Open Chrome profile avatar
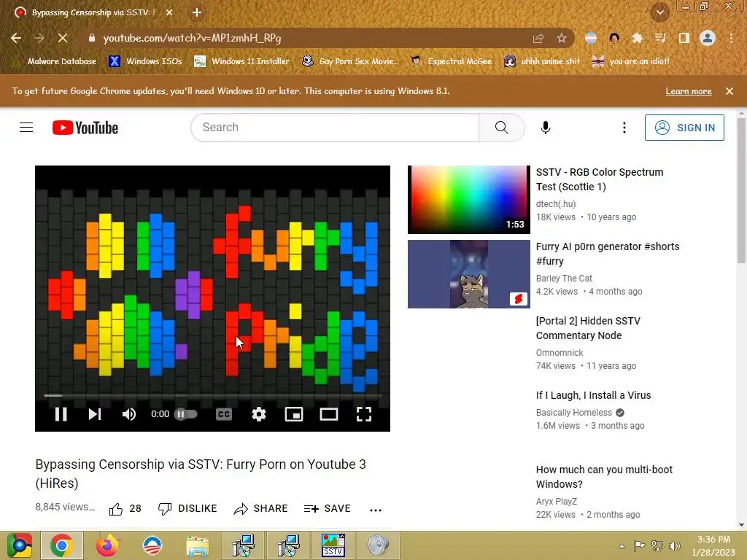 click(x=708, y=38)
